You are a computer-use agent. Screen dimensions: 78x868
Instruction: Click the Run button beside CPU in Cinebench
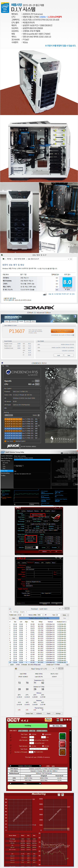tap(37, 384)
